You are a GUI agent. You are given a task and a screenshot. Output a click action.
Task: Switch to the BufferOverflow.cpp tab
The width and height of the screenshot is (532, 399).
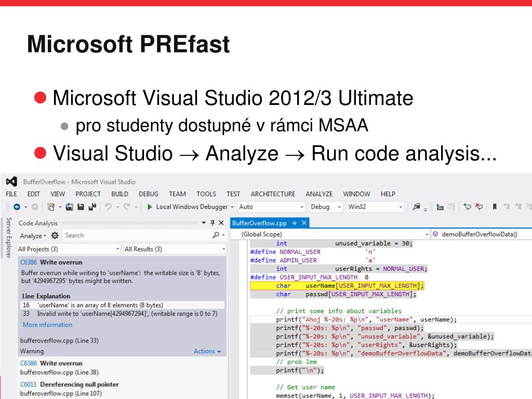pos(260,223)
